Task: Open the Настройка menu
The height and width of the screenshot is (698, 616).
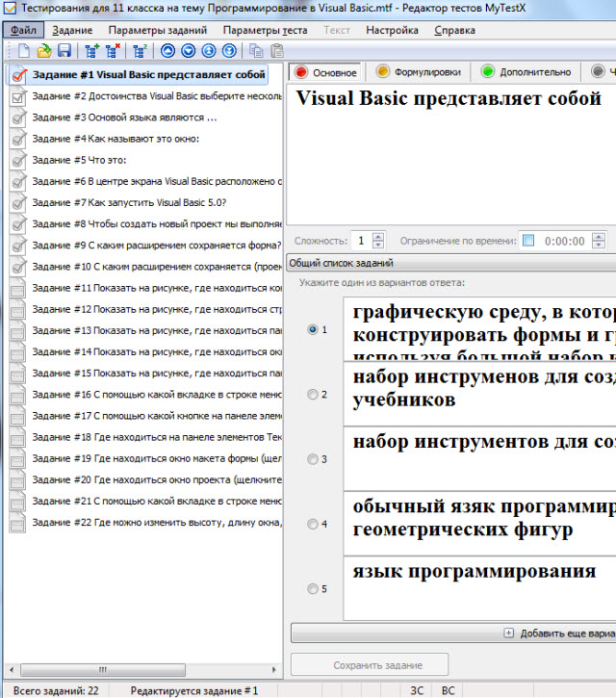Action: [392, 30]
